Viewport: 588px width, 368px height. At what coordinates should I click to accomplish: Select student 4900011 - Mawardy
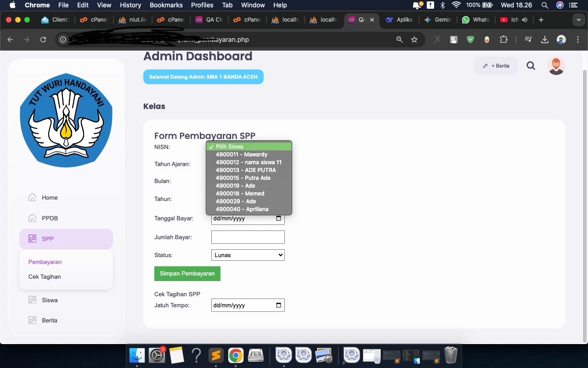click(241, 155)
